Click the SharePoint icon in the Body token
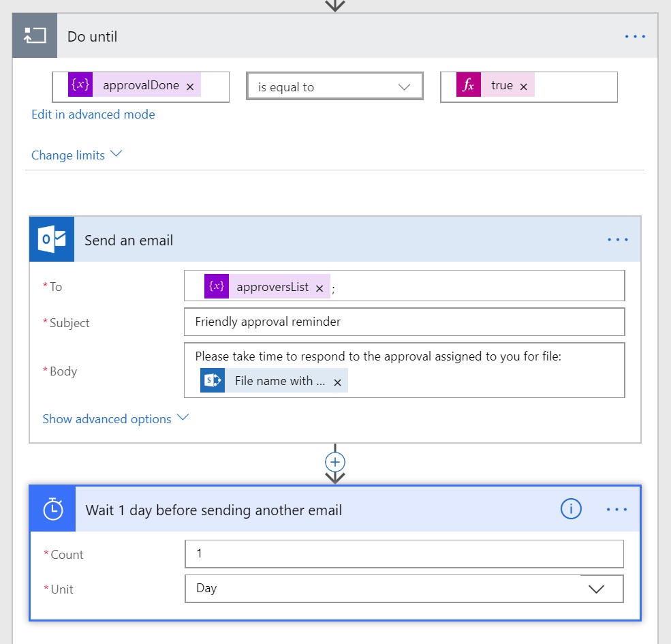This screenshot has width=671, height=644. (x=213, y=381)
